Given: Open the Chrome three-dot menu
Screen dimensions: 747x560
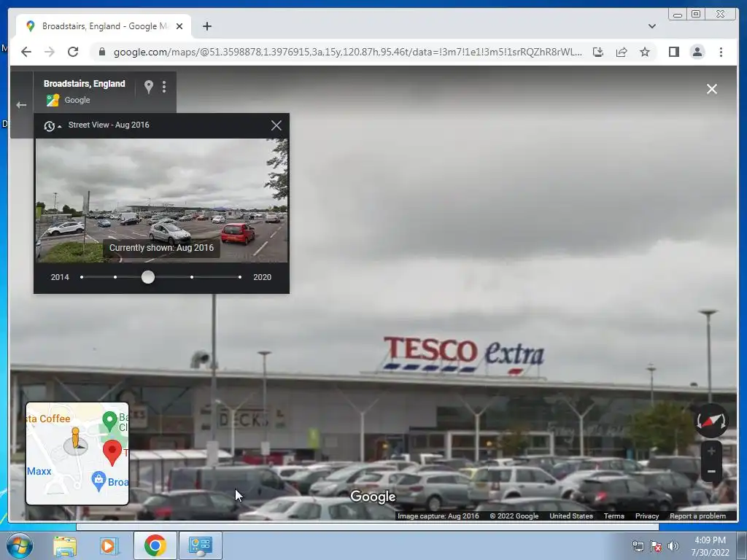Looking at the screenshot, I should pos(721,52).
